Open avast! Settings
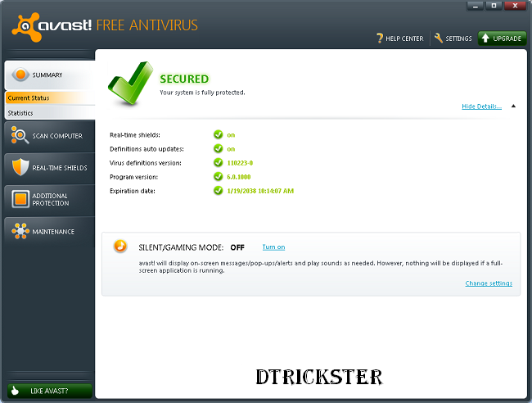The width and height of the screenshot is (532, 403). [453, 38]
